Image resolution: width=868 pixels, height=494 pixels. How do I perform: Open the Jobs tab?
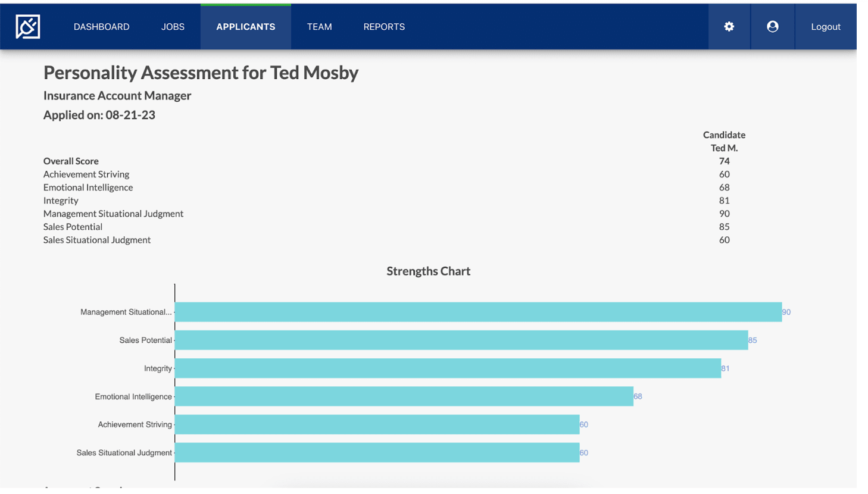(x=173, y=27)
